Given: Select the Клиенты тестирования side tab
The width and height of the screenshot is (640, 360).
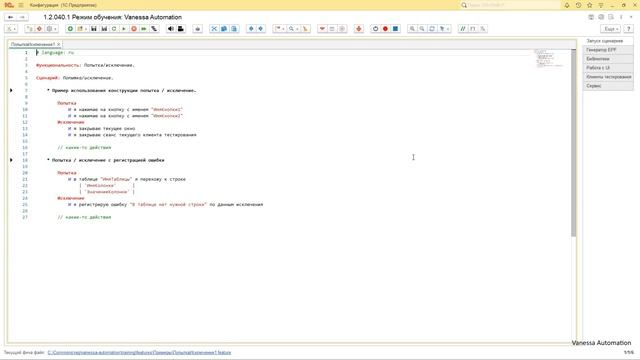Looking at the screenshot, I should [x=608, y=77].
